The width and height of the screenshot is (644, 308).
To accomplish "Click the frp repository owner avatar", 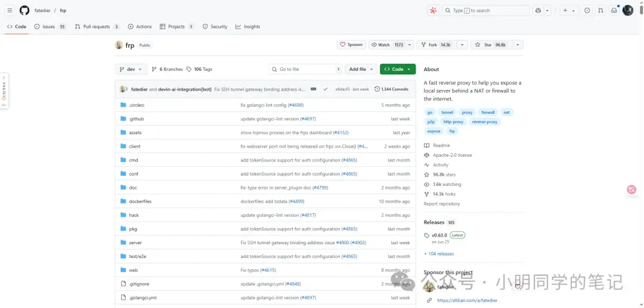I will point(119,45).
